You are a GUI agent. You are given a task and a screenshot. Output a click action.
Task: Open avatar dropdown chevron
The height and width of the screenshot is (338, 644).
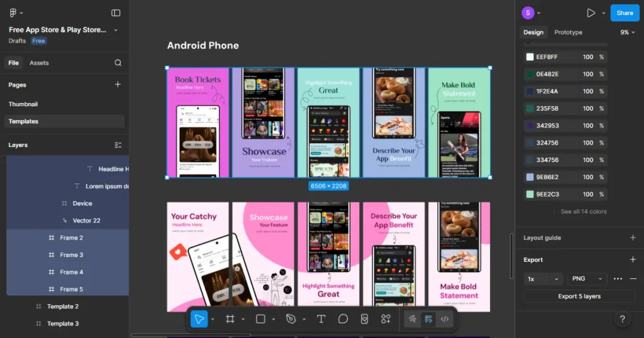tap(539, 13)
